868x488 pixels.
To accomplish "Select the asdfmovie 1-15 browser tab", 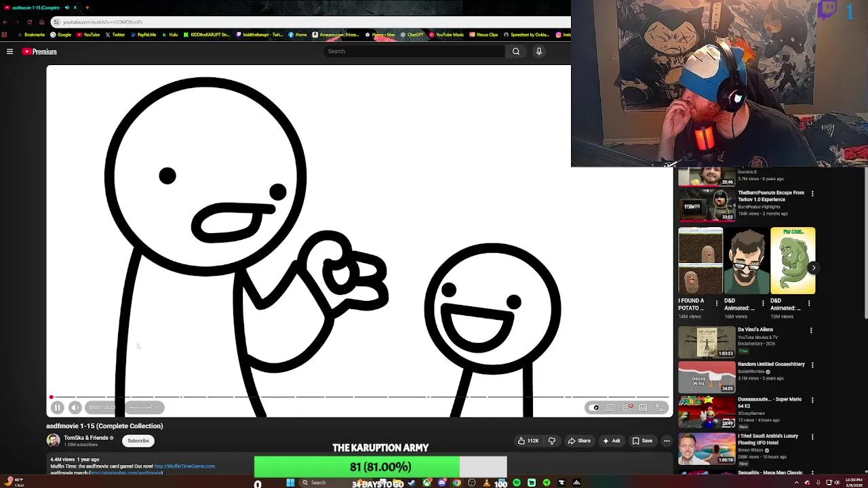I will pyautogui.click(x=41, y=7).
